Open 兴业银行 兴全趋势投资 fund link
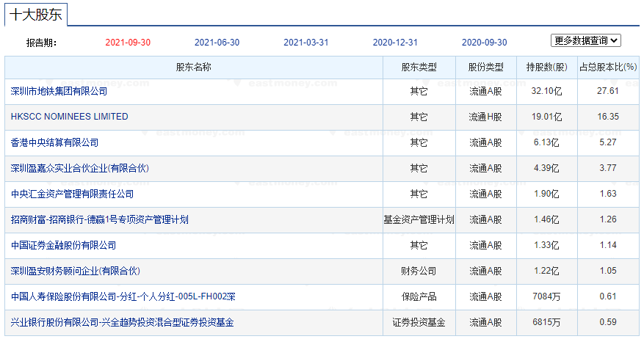 click(123, 323)
